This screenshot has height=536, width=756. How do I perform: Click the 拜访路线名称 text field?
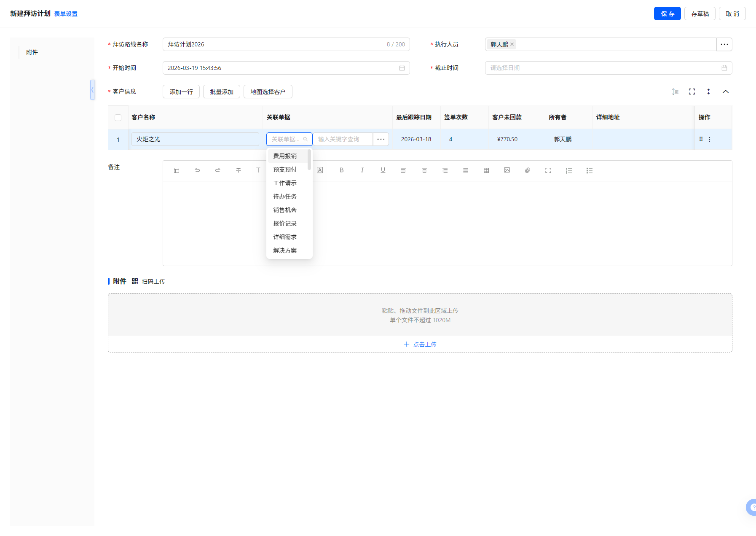[x=274, y=44]
